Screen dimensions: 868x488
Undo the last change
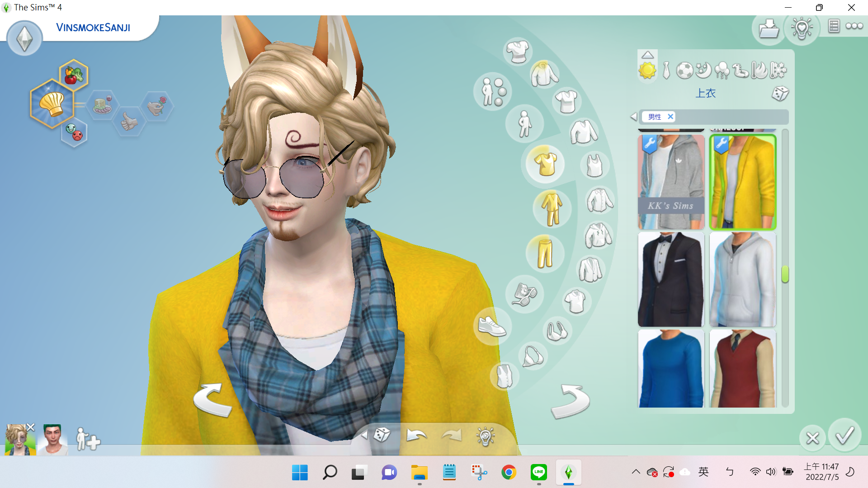pos(416,435)
